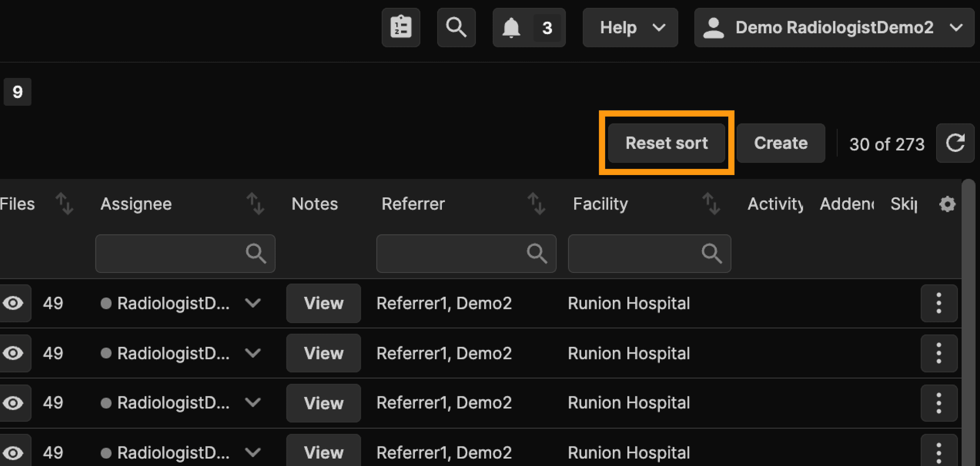Open three-dot menu for second row
Image resolution: width=980 pixels, height=466 pixels.
939,353
